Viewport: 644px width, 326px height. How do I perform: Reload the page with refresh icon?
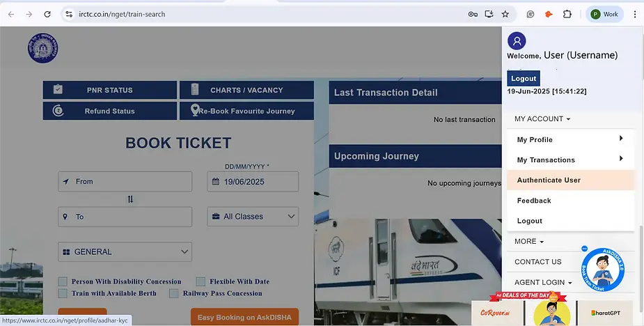(x=47, y=14)
